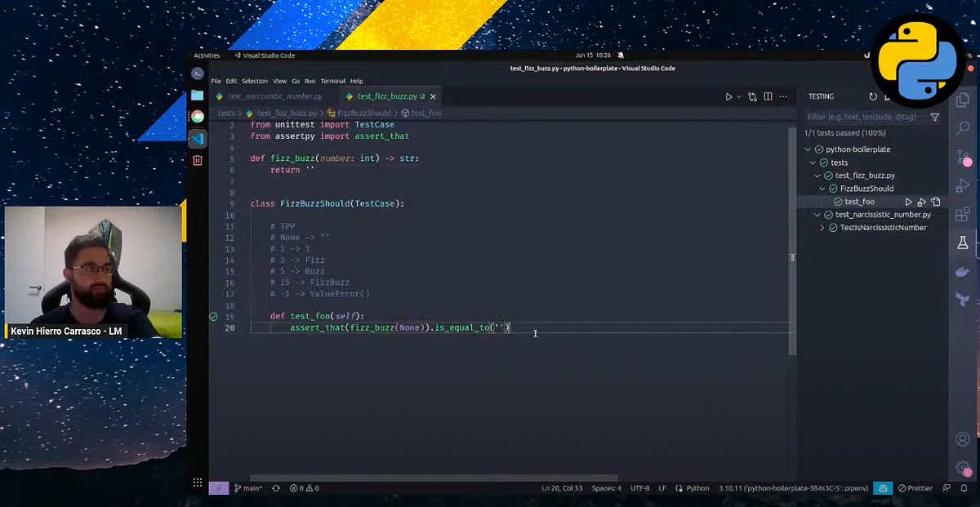This screenshot has height=507, width=980.
Task: Collapse the FizzBuzzShould test group
Action: tap(822, 189)
